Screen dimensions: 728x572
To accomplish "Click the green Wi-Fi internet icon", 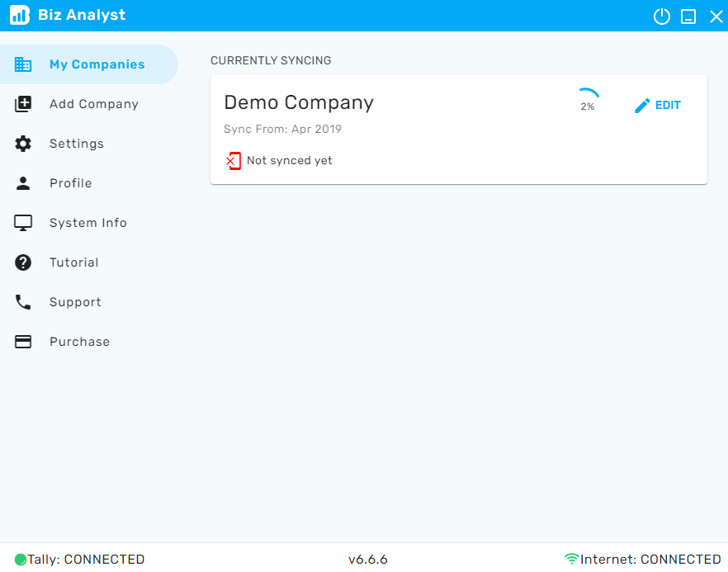I will point(571,559).
